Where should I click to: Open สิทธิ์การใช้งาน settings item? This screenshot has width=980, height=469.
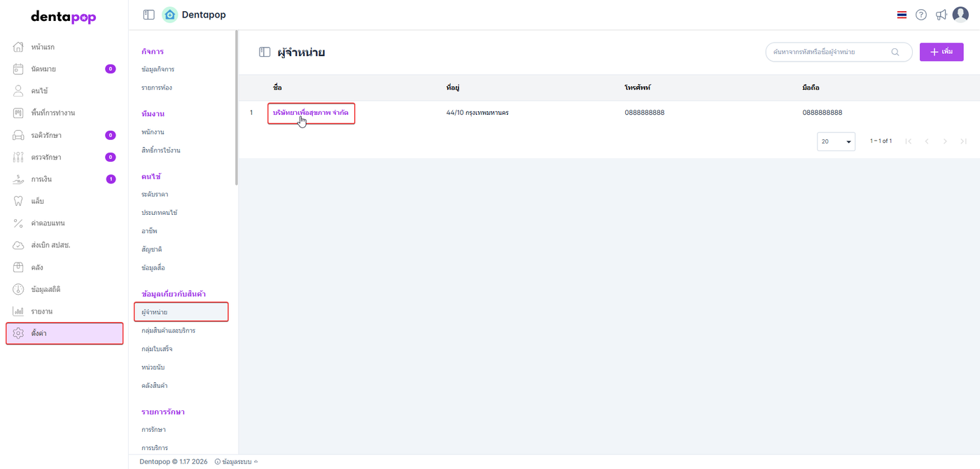click(x=161, y=150)
